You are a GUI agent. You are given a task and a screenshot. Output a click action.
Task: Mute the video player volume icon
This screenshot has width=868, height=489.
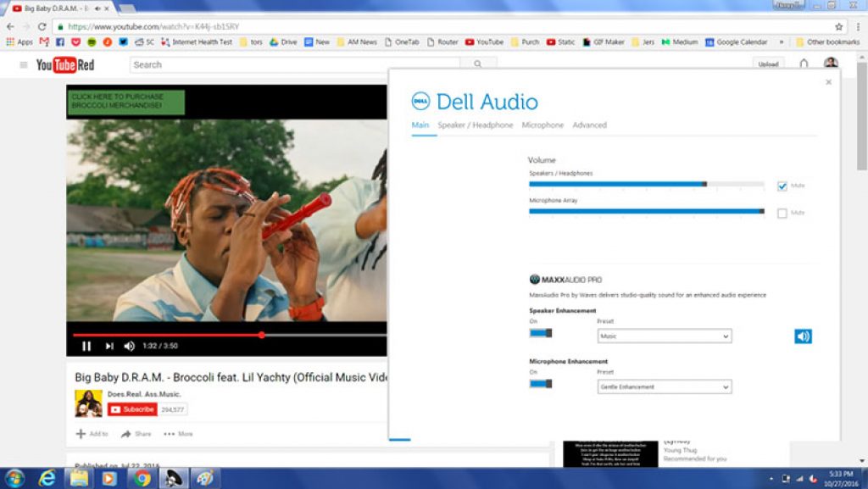point(130,346)
